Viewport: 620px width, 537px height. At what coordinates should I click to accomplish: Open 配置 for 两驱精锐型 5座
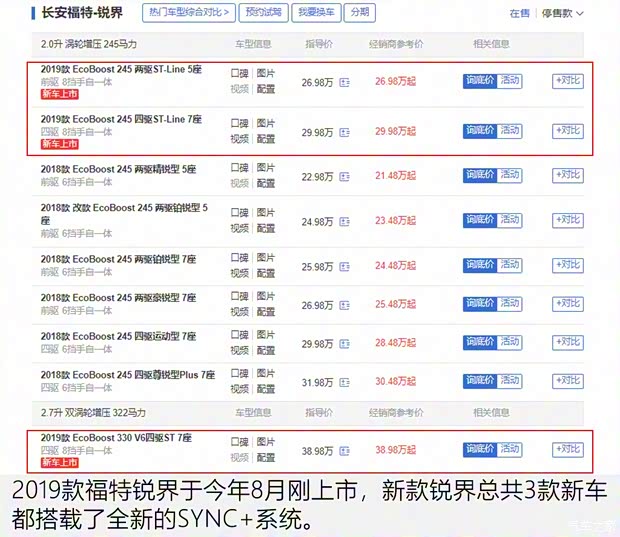(266, 183)
